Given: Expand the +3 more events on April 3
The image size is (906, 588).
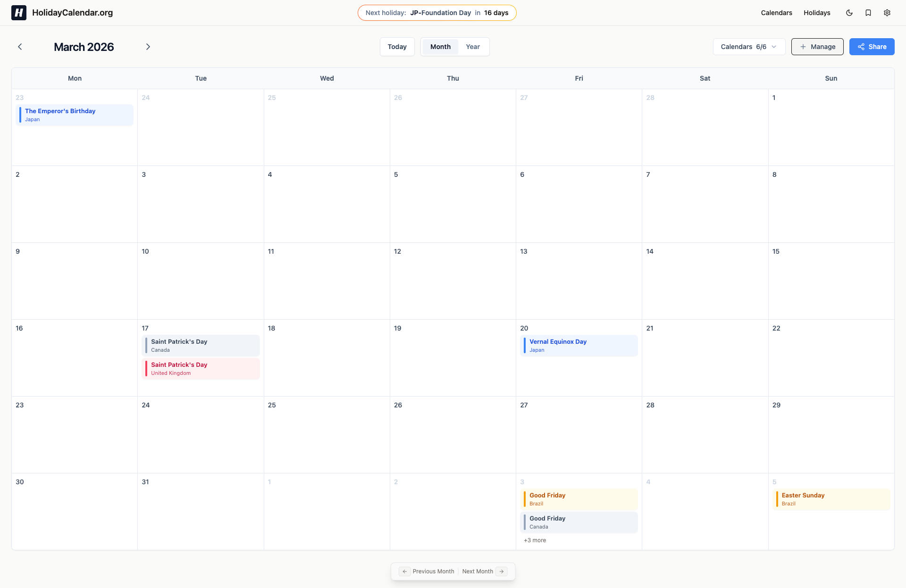Looking at the screenshot, I should point(535,540).
